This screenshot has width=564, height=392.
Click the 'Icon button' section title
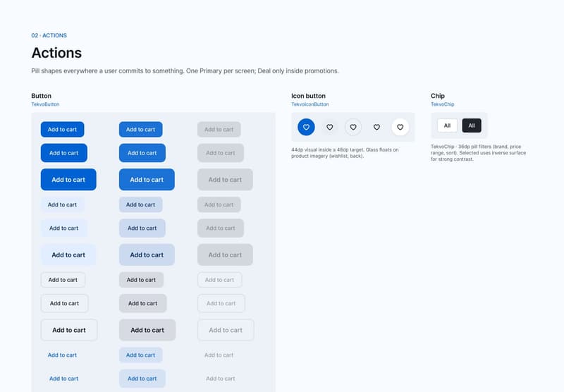click(x=308, y=96)
